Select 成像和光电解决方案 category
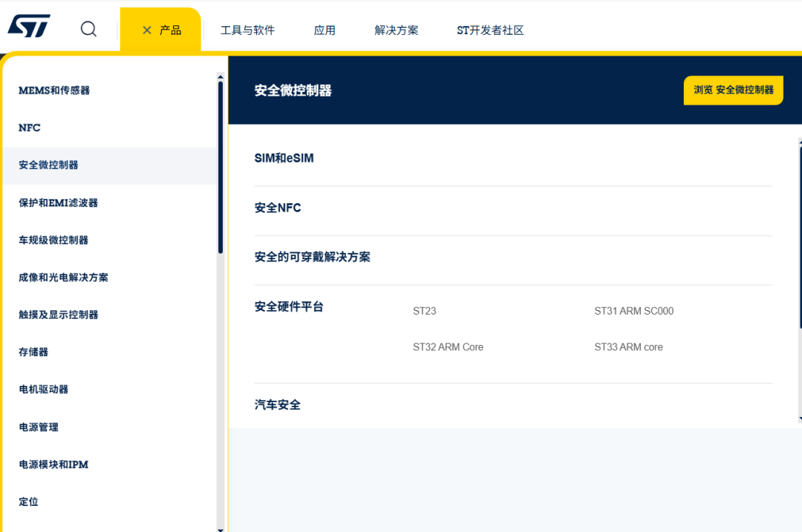The width and height of the screenshot is (802, 532). click(63, 278)
